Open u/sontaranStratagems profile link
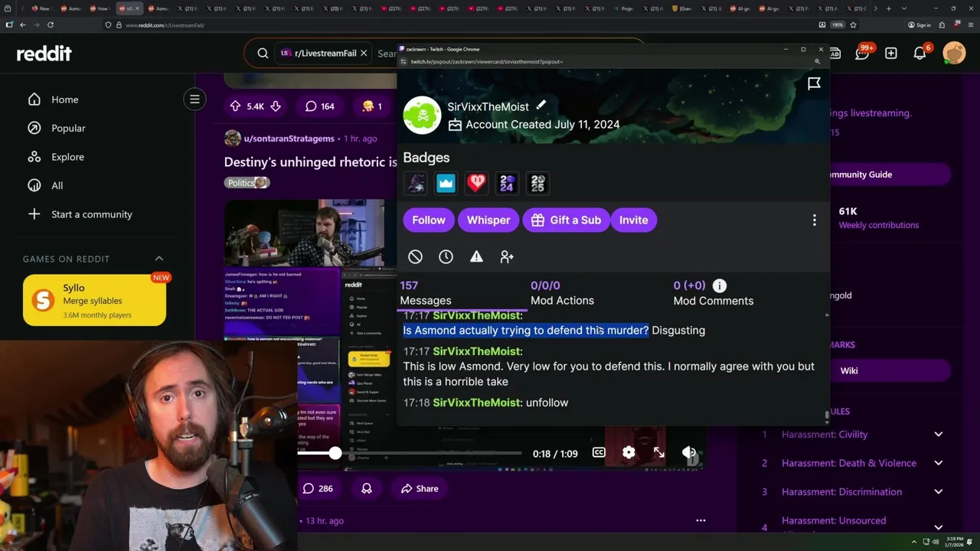The width and height of the screenshot is (980, 551). tap(289, 139)
